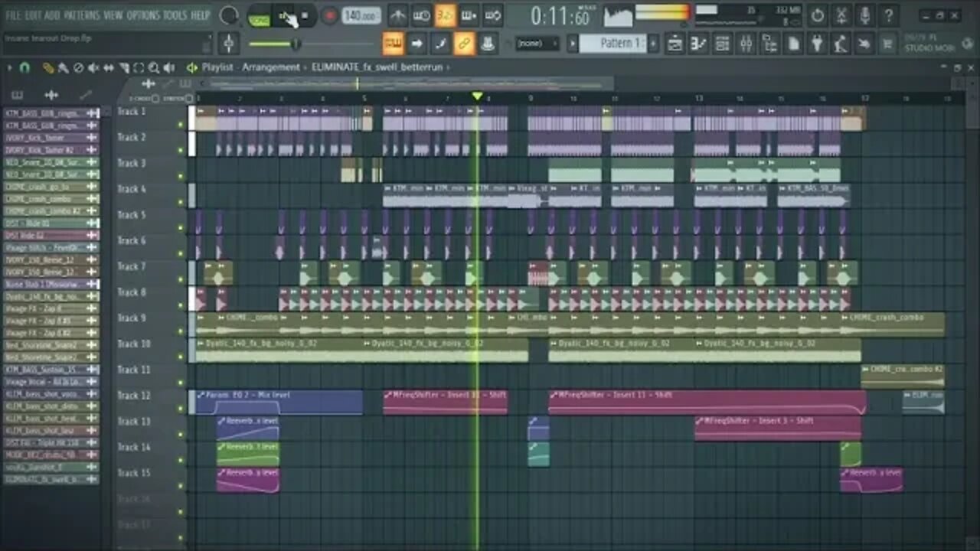Toggle Song/Pattern mode button
The width and height of the screenshot is (980, 551).
(x=260, y=16)
